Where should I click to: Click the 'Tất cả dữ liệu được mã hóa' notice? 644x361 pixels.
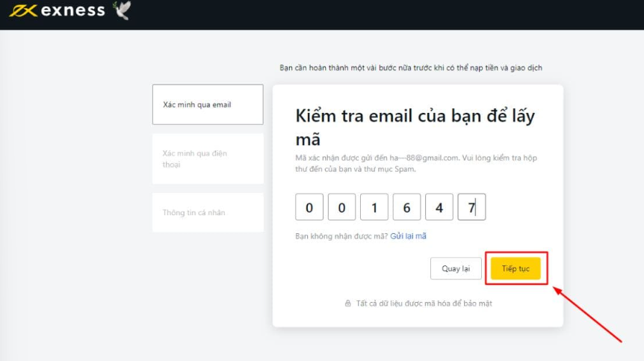point(424,303)
